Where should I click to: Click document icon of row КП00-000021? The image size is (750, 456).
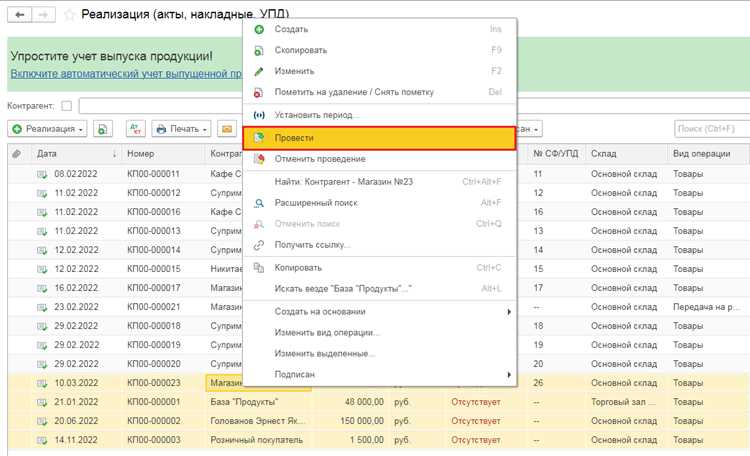[42, 307]
